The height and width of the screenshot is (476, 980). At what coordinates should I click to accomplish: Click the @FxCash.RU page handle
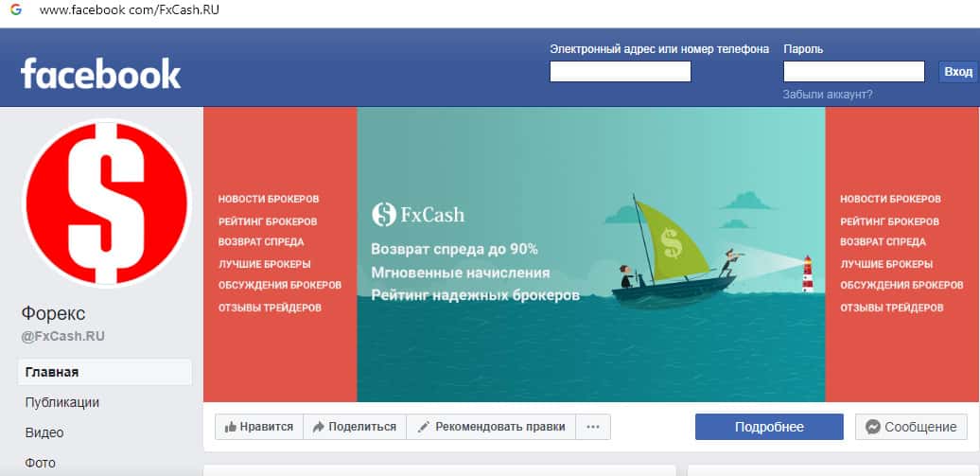[63, 337]
